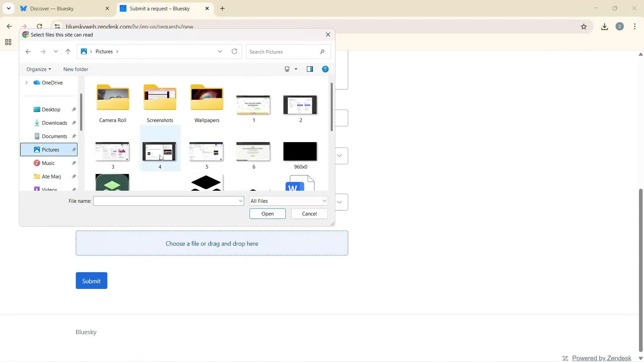
Task: Click the Open button to confirm selection
Action: [267, 214]
